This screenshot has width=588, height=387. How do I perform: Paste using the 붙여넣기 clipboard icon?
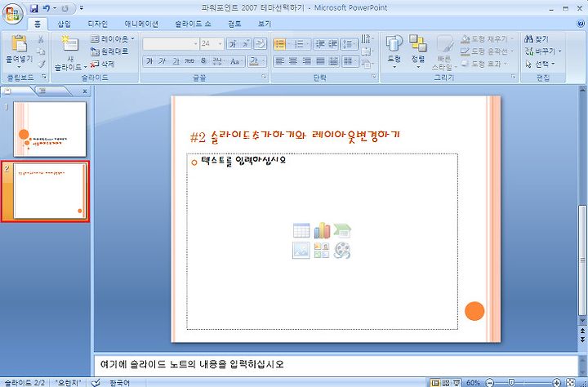coord(19,43)
